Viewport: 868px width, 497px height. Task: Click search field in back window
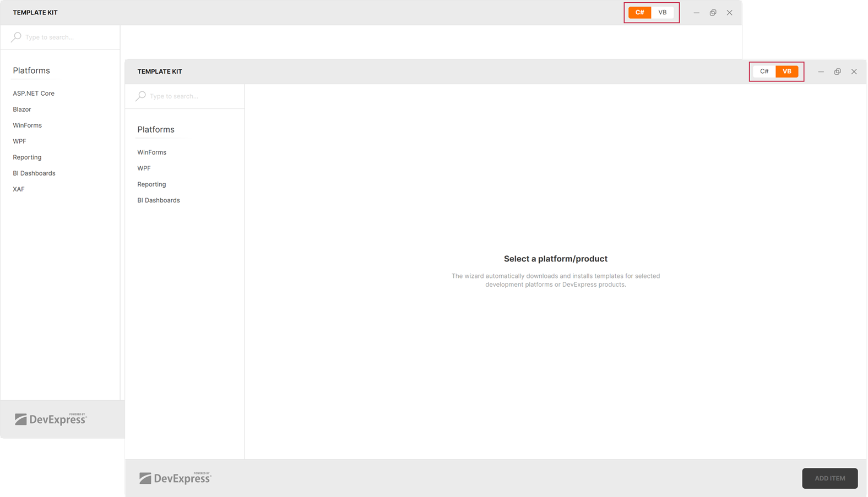pyautogui.click(x=61, y=37)
